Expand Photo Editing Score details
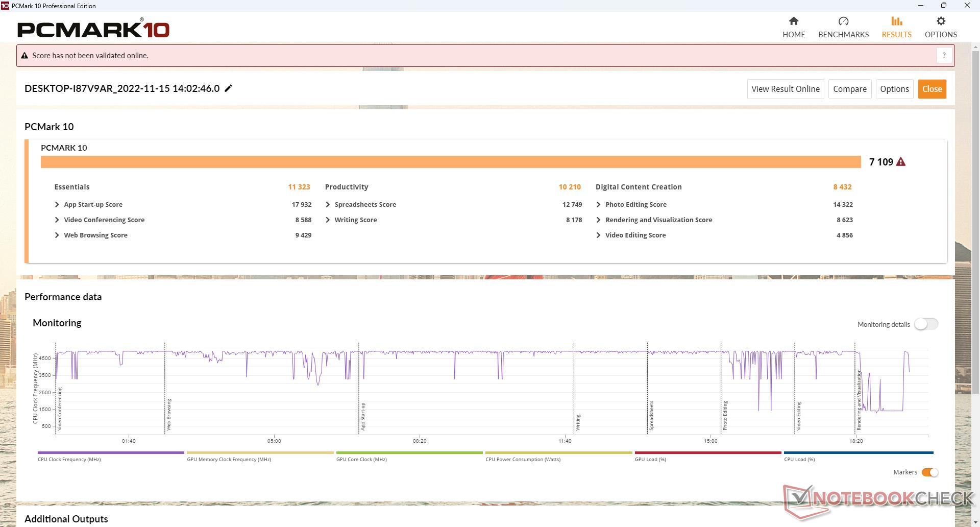This screenshot has width=980, height=527. coord(598,204)
